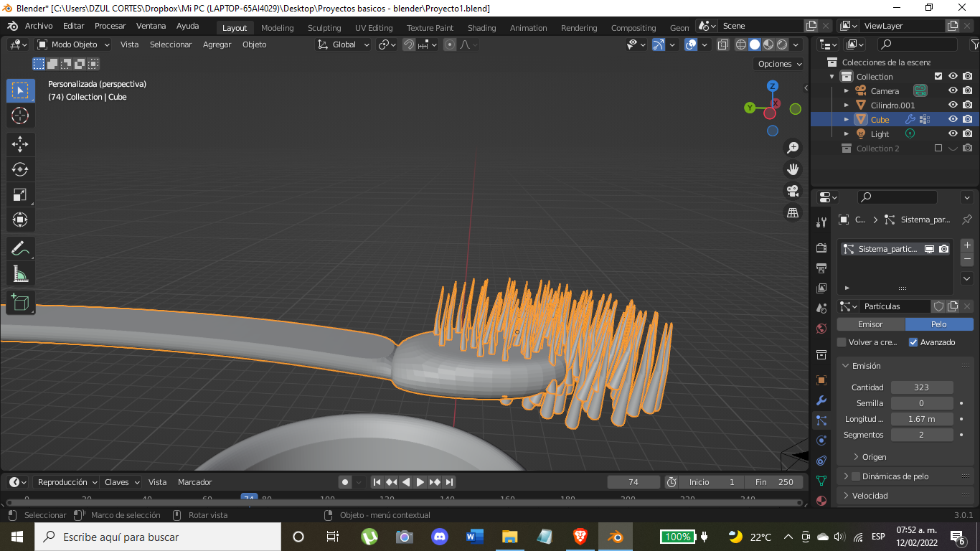Switch to the Modeling workspace tab

pyautogui.click(x=278, y=28)
